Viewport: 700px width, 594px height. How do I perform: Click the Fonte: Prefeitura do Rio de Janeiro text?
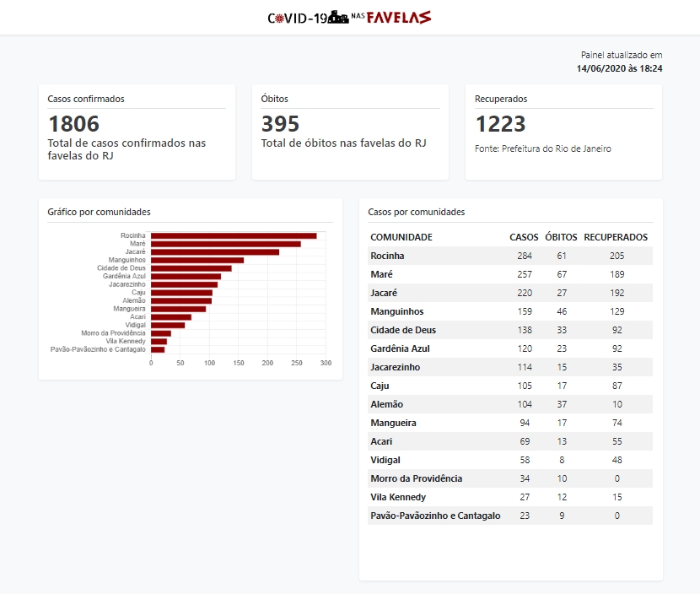tap(543, 148)
